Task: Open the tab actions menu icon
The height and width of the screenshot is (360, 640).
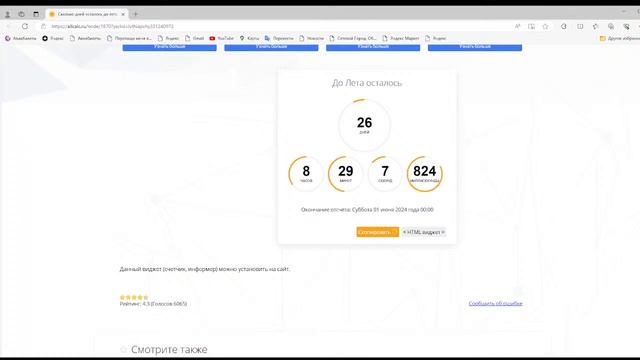Action: pos(36,14)
